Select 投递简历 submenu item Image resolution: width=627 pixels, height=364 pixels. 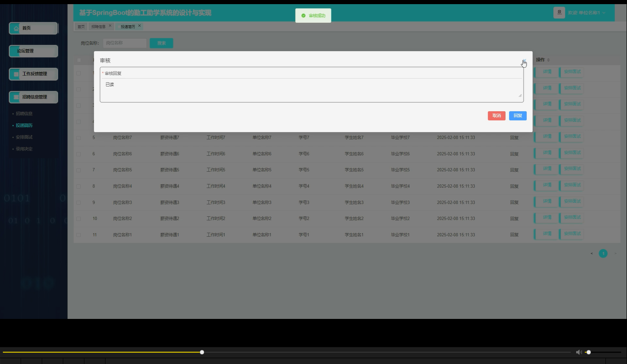click(x=24, y=125)
